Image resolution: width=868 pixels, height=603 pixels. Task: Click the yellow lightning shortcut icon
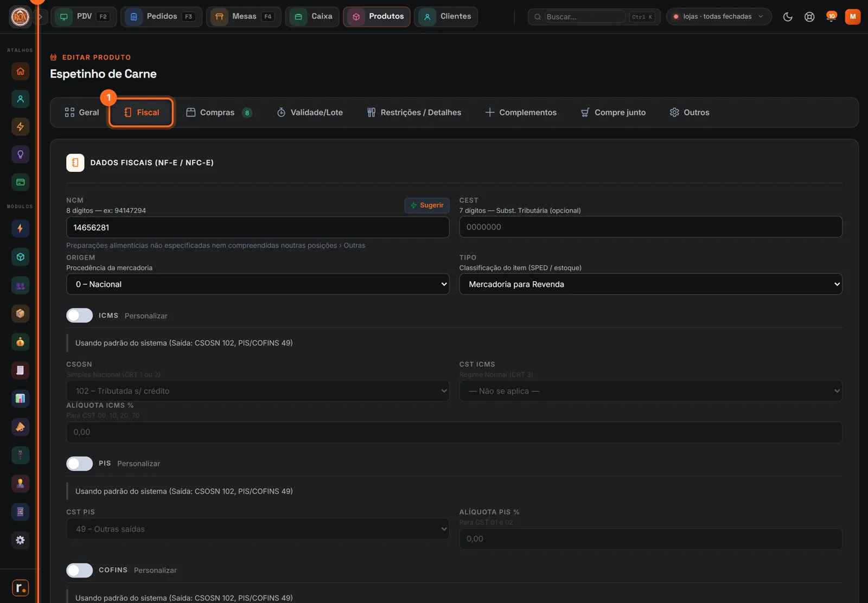point(20,126)
